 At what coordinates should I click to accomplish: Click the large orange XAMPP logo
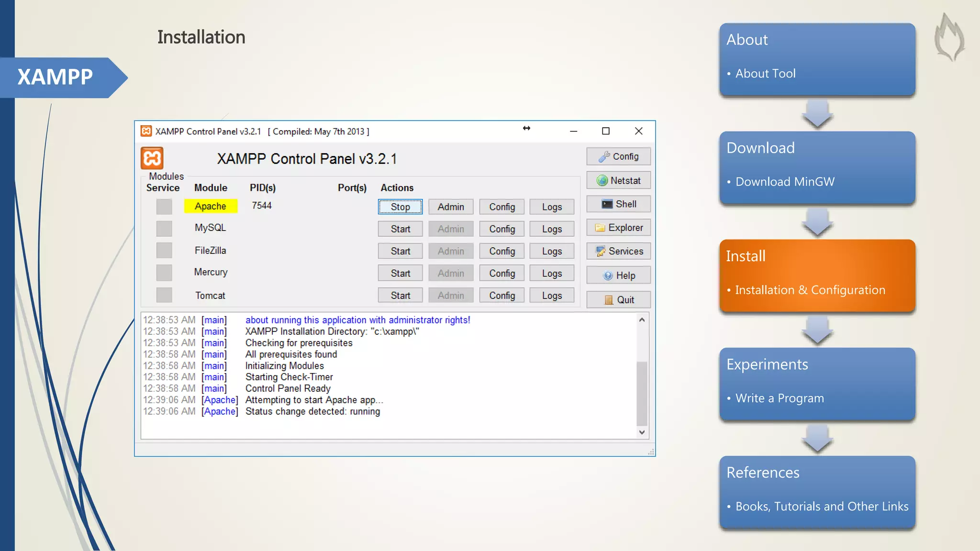coord(152,158)
